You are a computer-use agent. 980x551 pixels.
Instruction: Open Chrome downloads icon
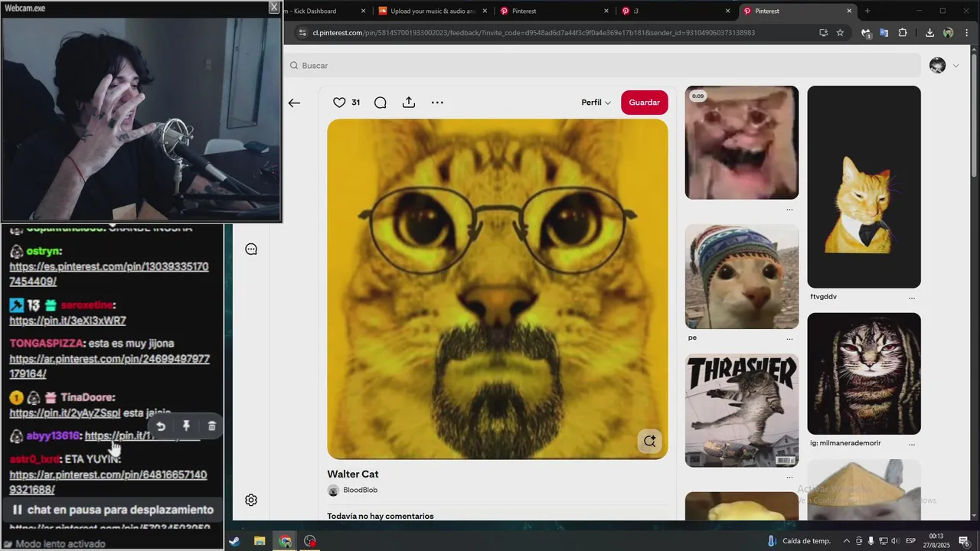[x=929, y=33]
